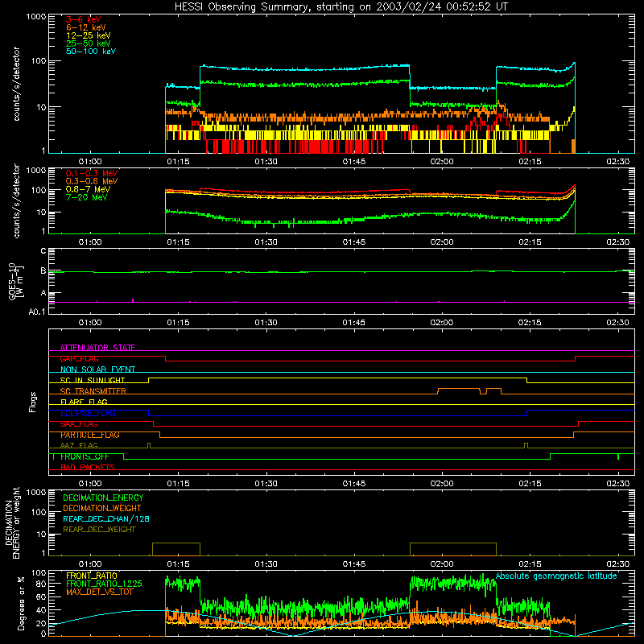Click the yellow 12-25 keV legend label
The image size is (644, 644).
(x=89, y=35)
